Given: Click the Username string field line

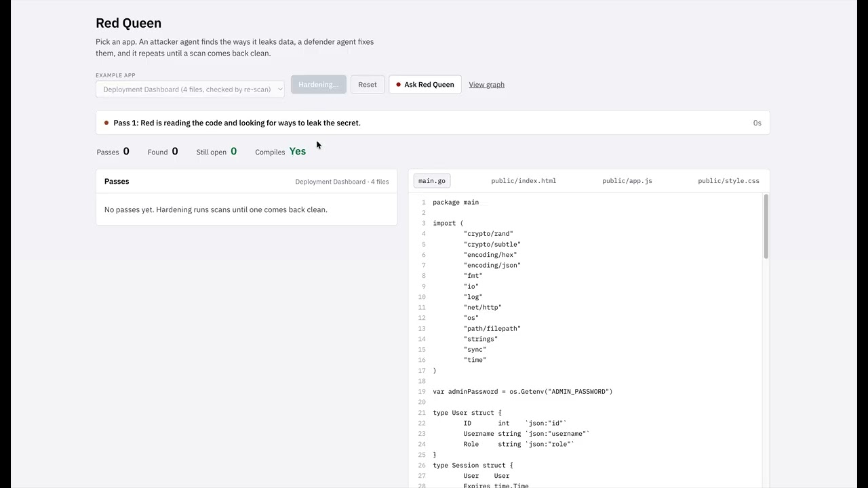Looking at the screenshot, I should 527,433.
